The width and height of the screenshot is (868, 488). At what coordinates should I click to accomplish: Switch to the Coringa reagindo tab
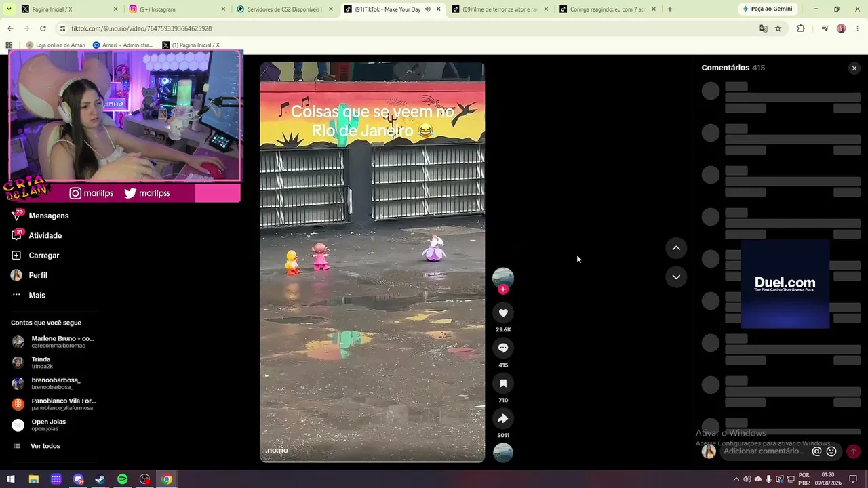coord(606,9)
